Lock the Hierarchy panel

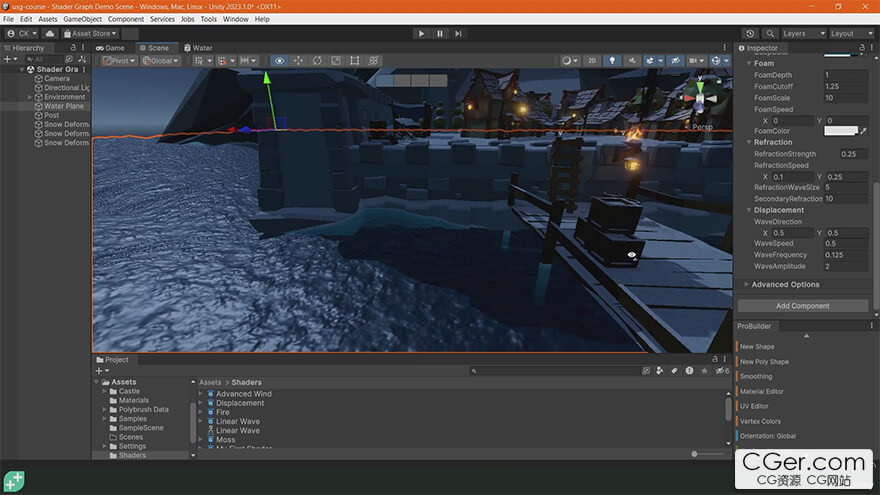[x=73, y=48]
